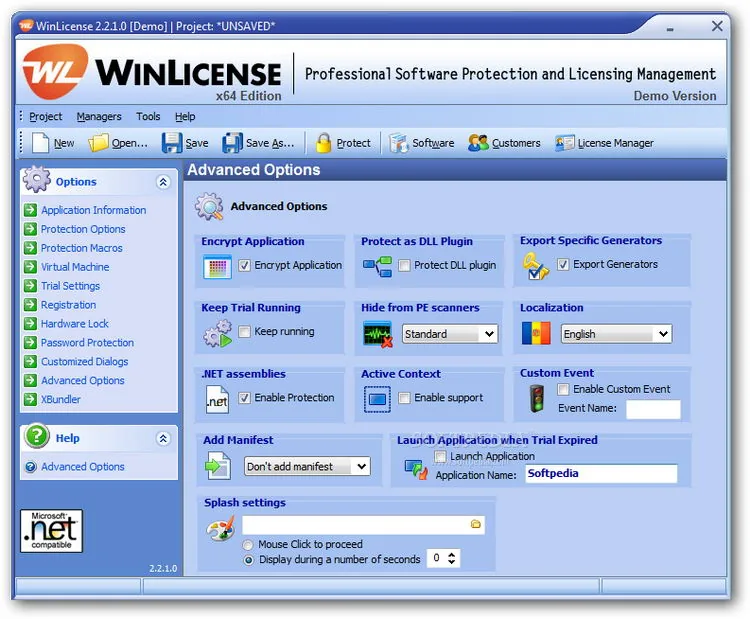Click the Export Generators keys icon

click(x=536, y=266)
